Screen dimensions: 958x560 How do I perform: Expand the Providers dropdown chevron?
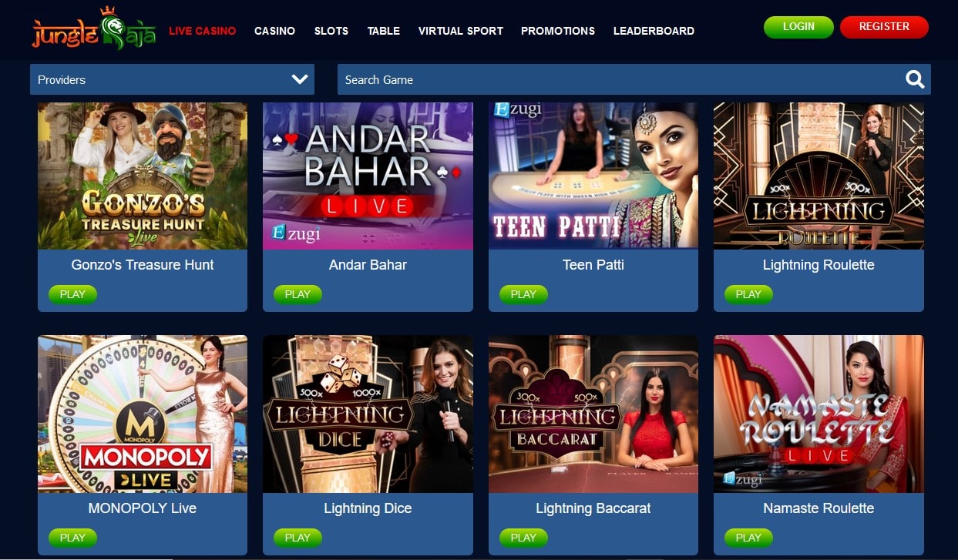(300, 79)
